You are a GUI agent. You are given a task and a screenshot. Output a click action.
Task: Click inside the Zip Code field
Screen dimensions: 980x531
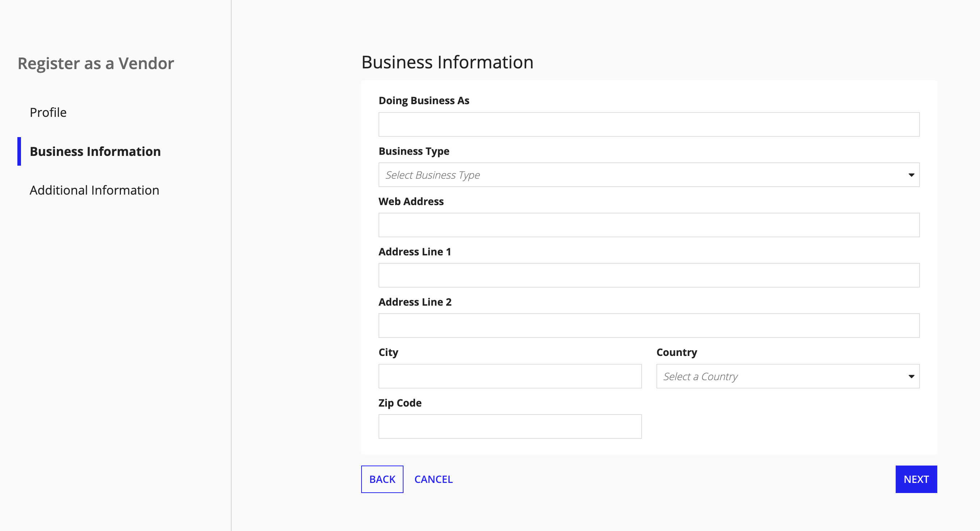point(510,426)
